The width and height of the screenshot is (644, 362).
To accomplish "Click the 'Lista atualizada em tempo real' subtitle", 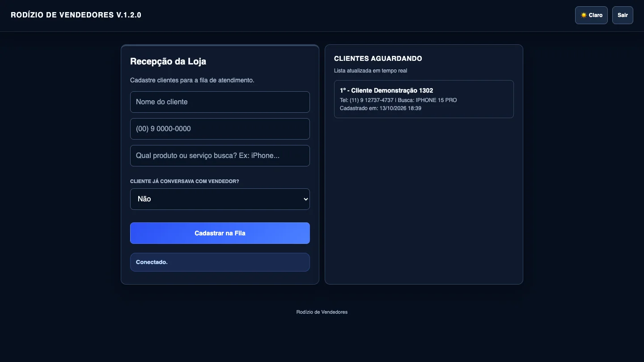I will [371, 71].
